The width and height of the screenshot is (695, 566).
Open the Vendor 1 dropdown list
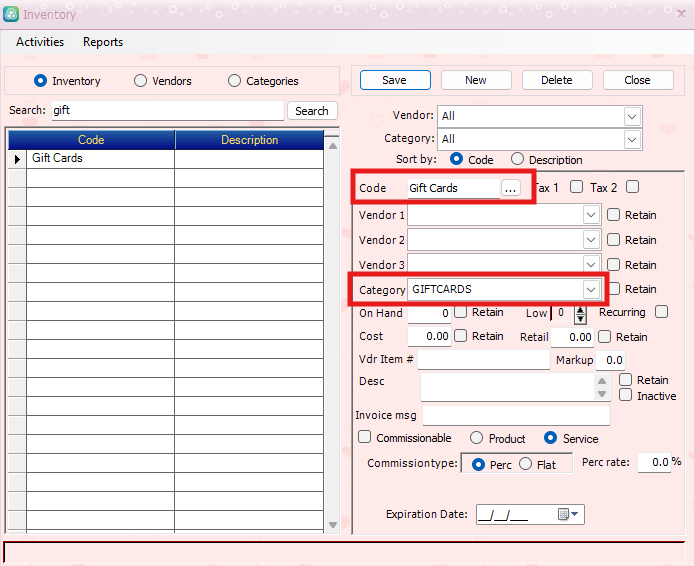pyautogui.click(x=591, y=214)
